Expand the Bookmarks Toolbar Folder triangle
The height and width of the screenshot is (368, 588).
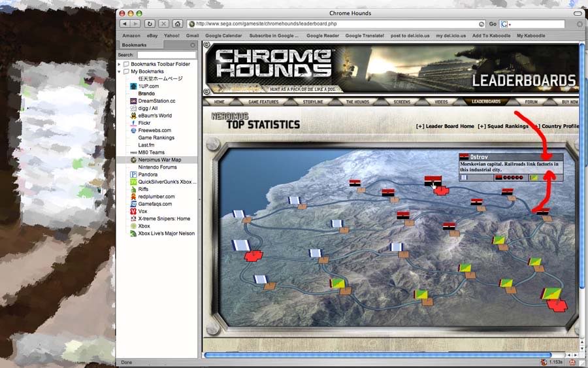click(120, 65)
